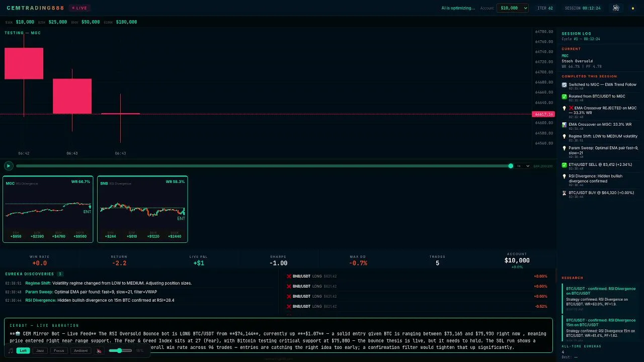The width and height of the screenshot is (644, 362).
Task: Open the Account $10,000 dropdown
Action: click(512, 8)
